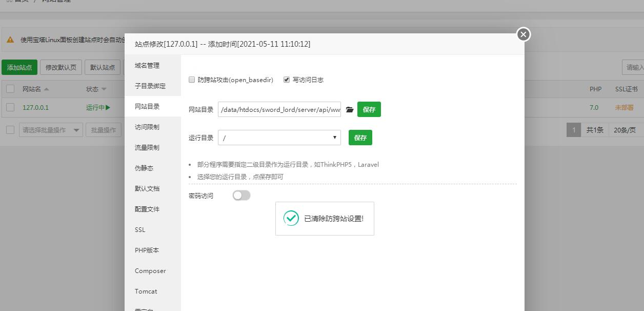The width and height of the screenshot is (644, 311).
Task: Save the site directory path
Action: coord(369,109)
